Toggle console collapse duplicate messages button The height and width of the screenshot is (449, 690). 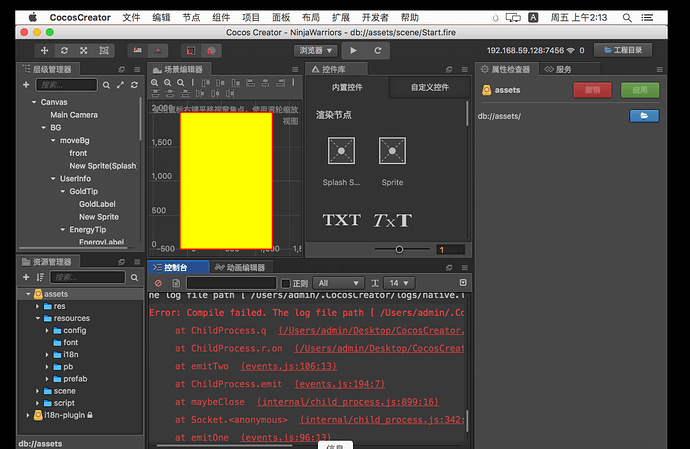tap(463, 283)
